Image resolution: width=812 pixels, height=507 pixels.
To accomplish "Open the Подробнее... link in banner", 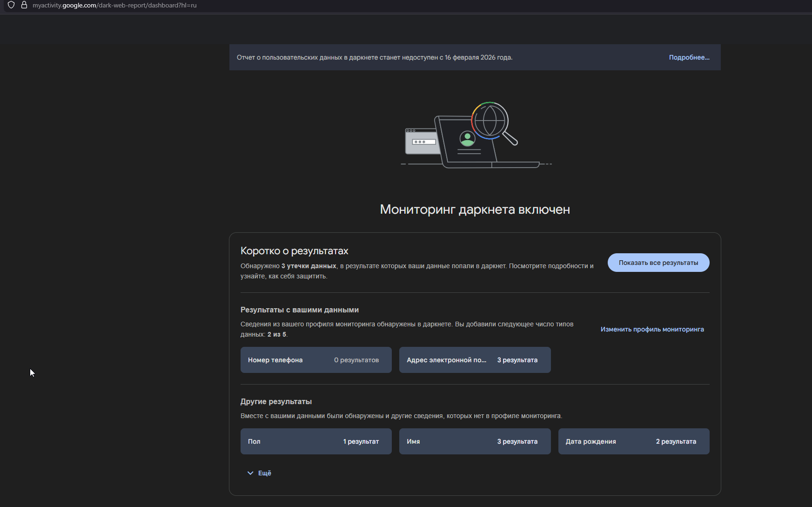I will tap(689, 57).
